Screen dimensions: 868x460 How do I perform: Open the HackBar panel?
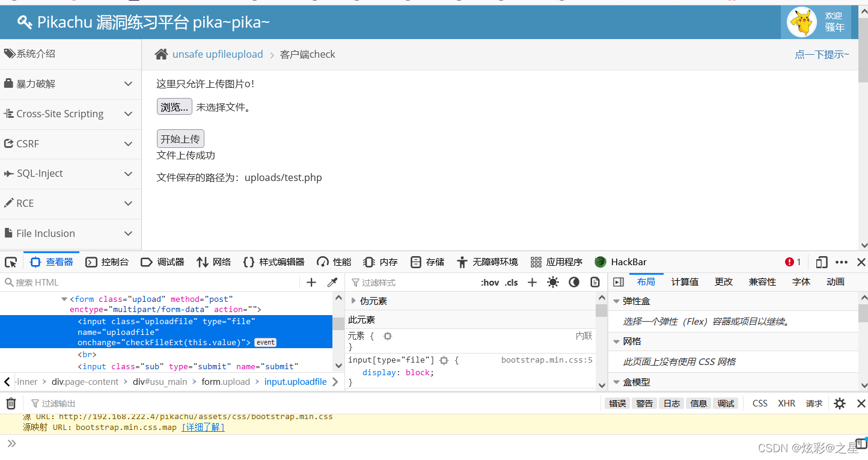pyautogui.click(x=621, y=262)
